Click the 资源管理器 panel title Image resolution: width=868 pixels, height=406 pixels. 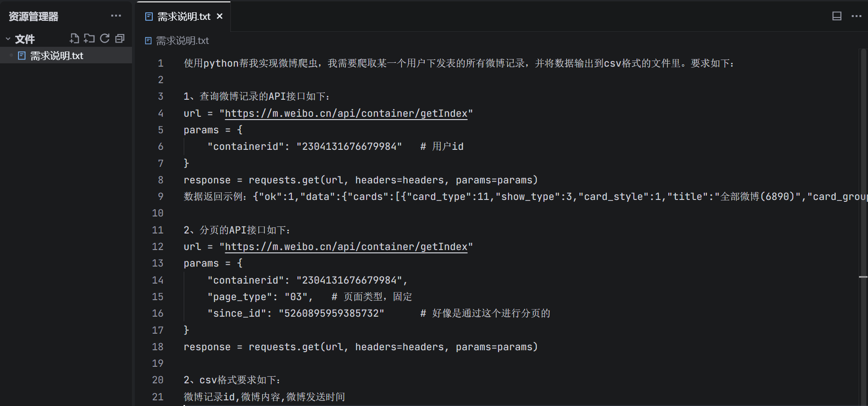34,17
